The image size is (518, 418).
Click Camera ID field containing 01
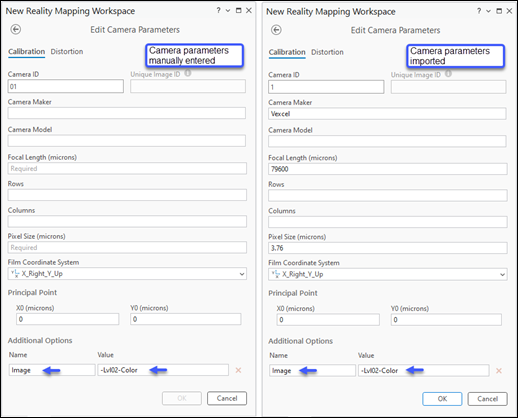coord(66,86)
